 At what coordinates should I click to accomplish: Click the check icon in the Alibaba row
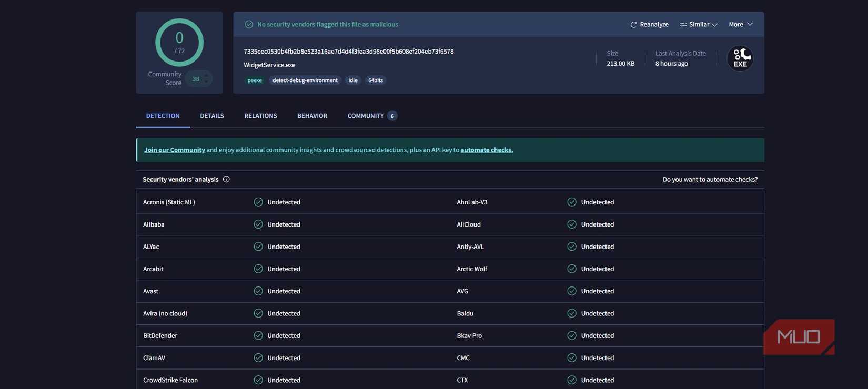(x=258, y=224)
